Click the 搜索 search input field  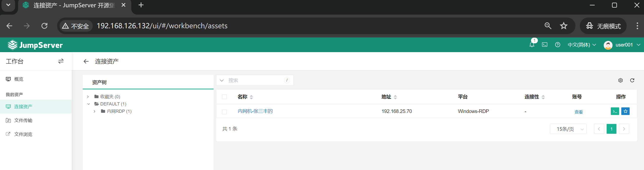[255, 80]
